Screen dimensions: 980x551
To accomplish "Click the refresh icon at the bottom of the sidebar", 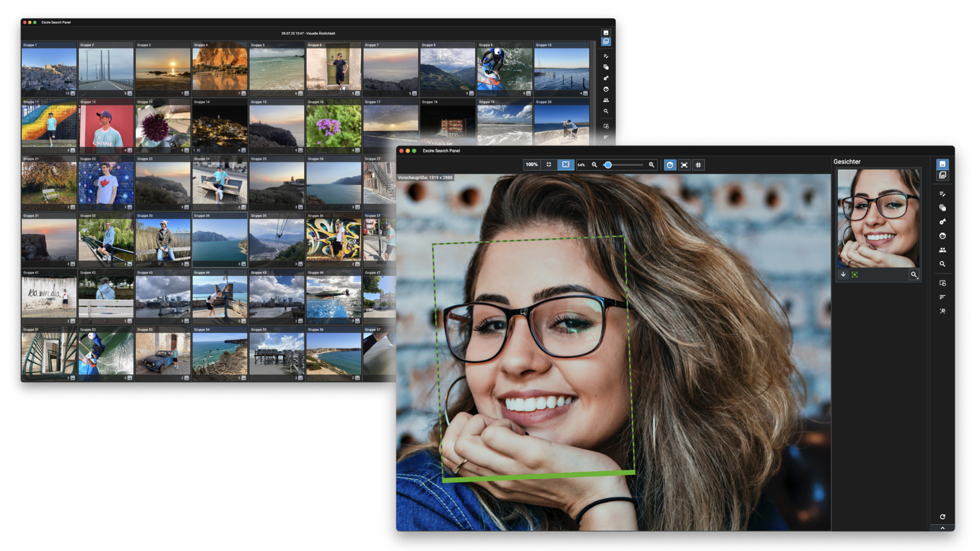I will point(942,517).
